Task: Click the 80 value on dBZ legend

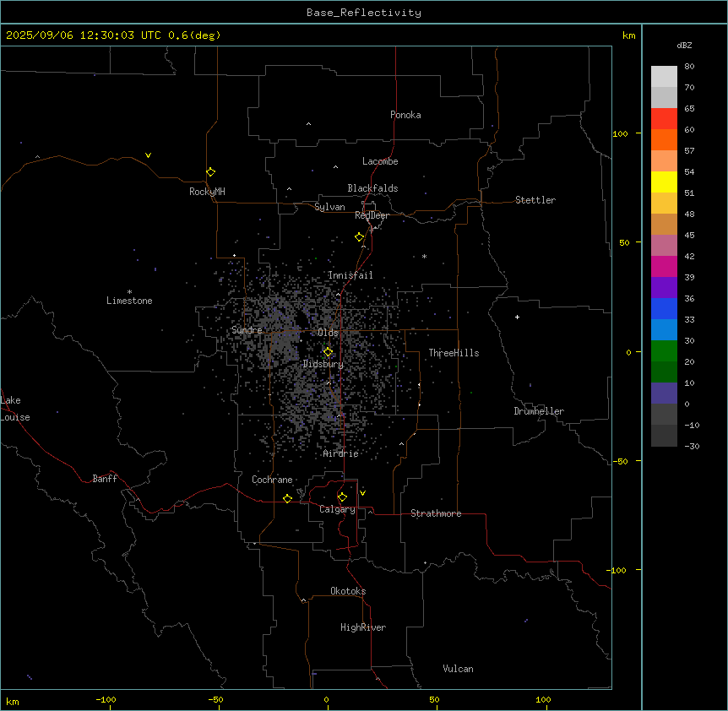Action: coord(689,67)
